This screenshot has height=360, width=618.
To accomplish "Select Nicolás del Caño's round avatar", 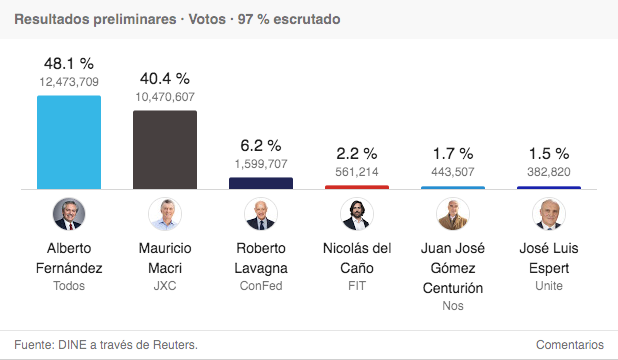I will [357, 214].
